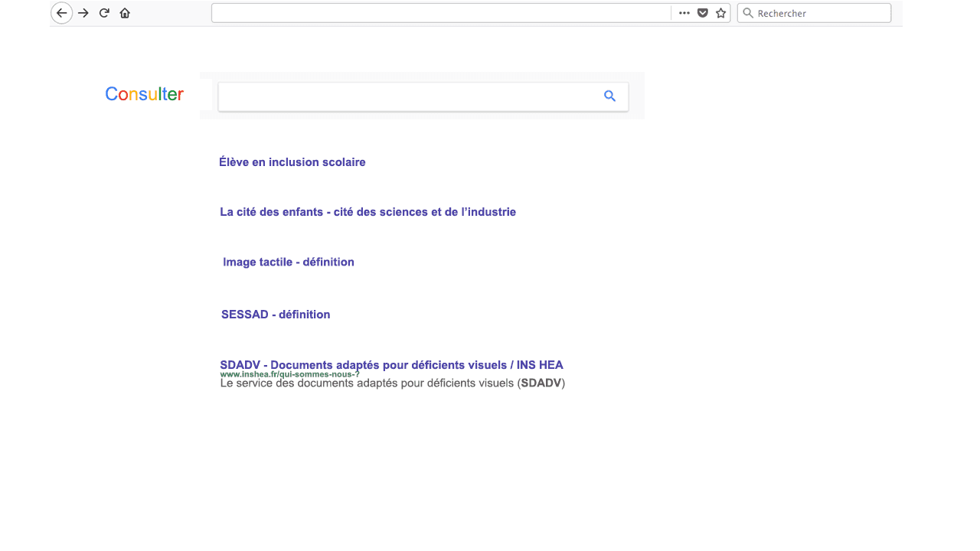Click the tracking protection shield icon
The width and height of the screenshot is (980, 551).
click(x=702, y=12)
